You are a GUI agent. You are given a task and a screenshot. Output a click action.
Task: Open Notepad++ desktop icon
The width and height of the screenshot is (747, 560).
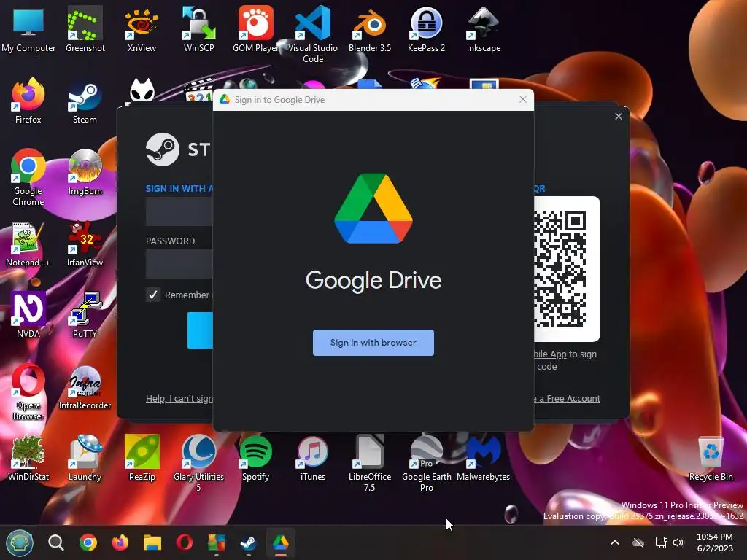coord(28,244)
